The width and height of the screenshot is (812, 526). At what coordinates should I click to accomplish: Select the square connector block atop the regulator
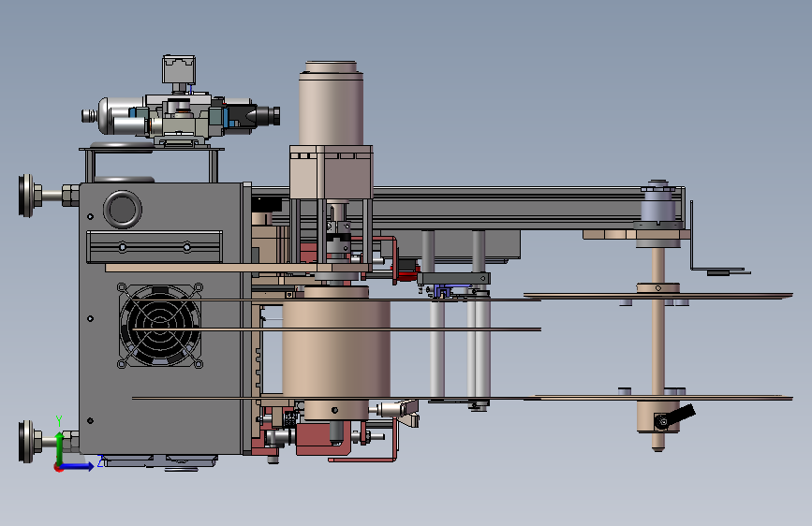point(179,69)
